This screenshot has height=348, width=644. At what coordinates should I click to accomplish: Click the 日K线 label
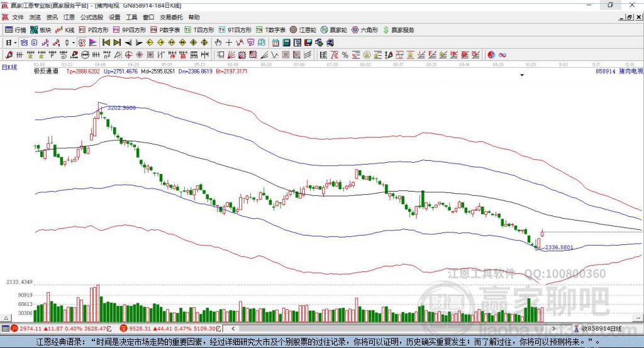[9, 67]
